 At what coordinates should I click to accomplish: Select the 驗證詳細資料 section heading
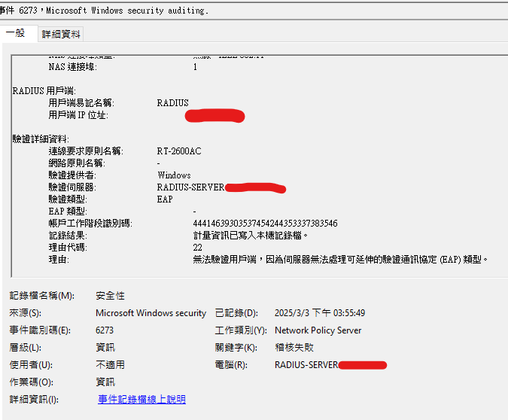(x=41, y=139)
